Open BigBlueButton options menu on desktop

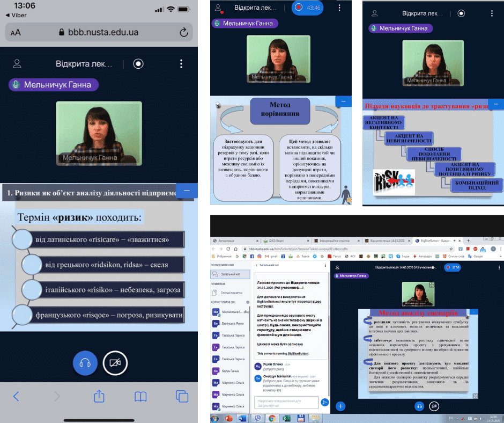[499, 267]
